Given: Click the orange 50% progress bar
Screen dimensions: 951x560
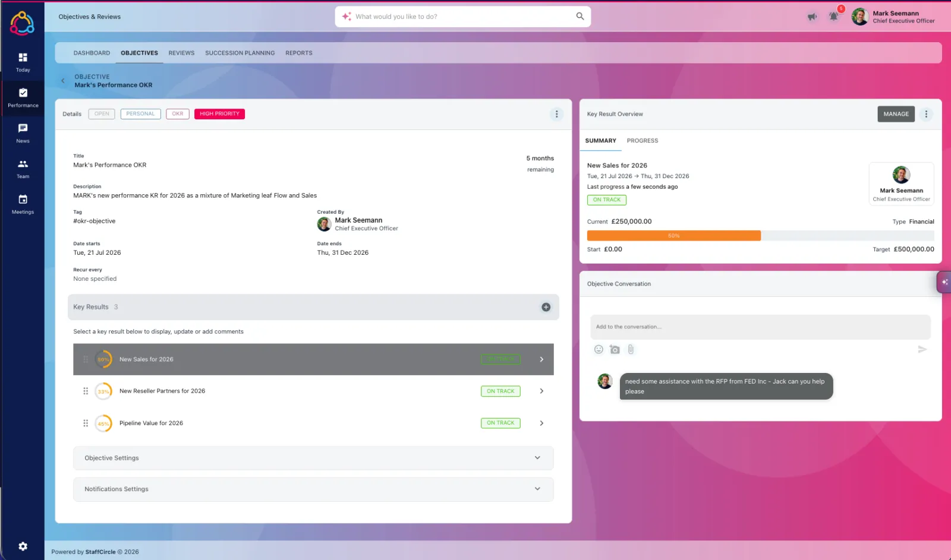Looking at the screenshot, I should pyautogui.click(x=673, y=236).
